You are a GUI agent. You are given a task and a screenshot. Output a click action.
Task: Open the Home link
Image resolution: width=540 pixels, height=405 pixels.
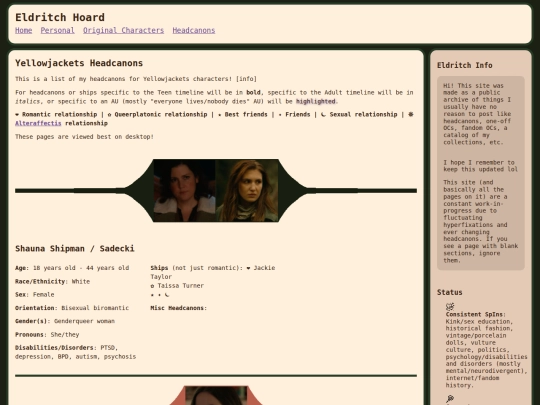pos(23,30)
